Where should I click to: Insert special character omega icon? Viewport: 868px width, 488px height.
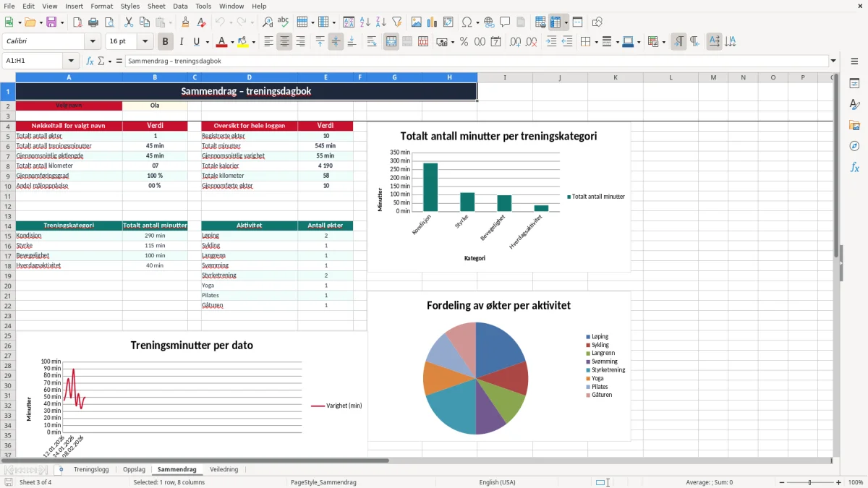(467, 22)
